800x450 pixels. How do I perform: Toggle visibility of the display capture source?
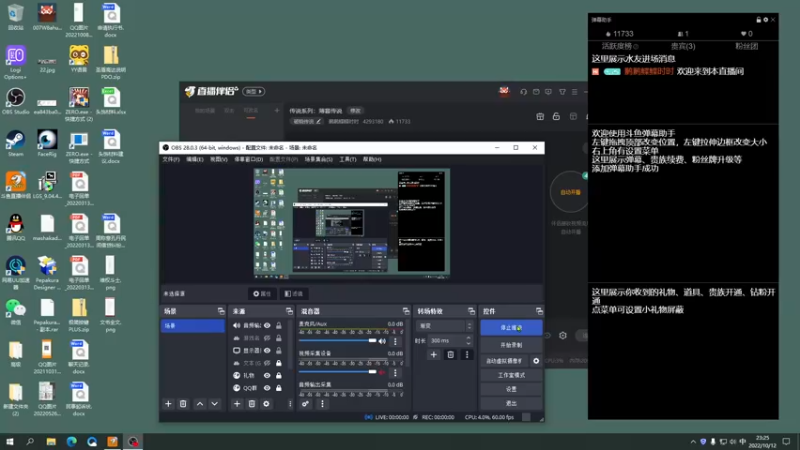pos(267,351)
